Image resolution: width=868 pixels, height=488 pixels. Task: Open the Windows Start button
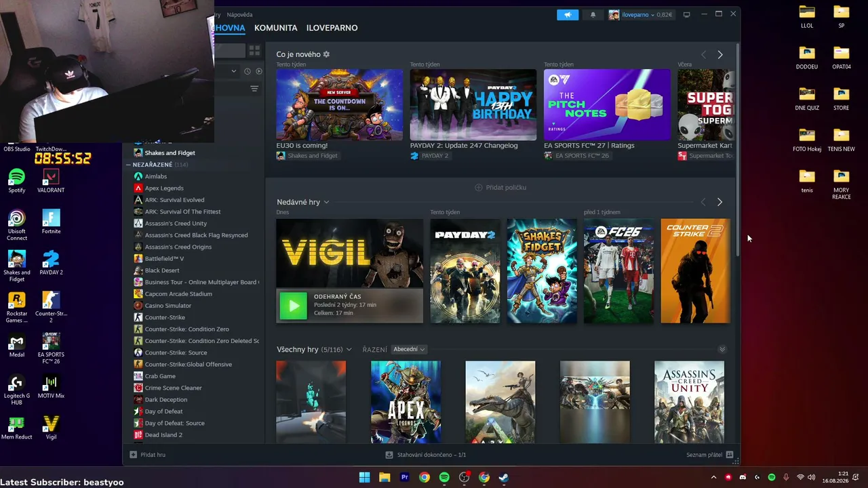364,477
